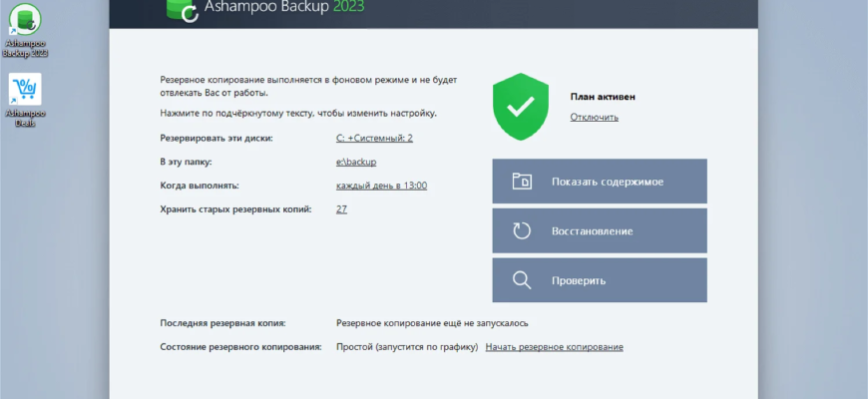
Task: Click folder icon on Показать содержимое button
Action: 522,182
